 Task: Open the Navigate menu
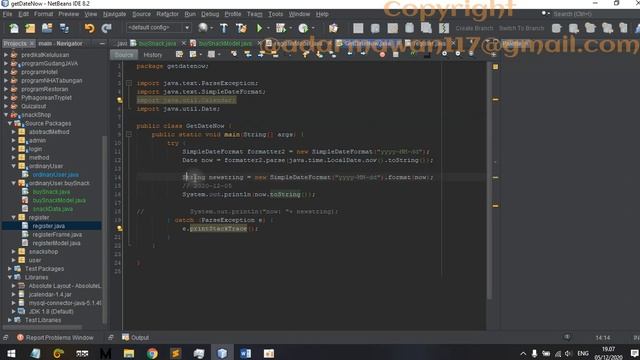click(x=114, y=14)
